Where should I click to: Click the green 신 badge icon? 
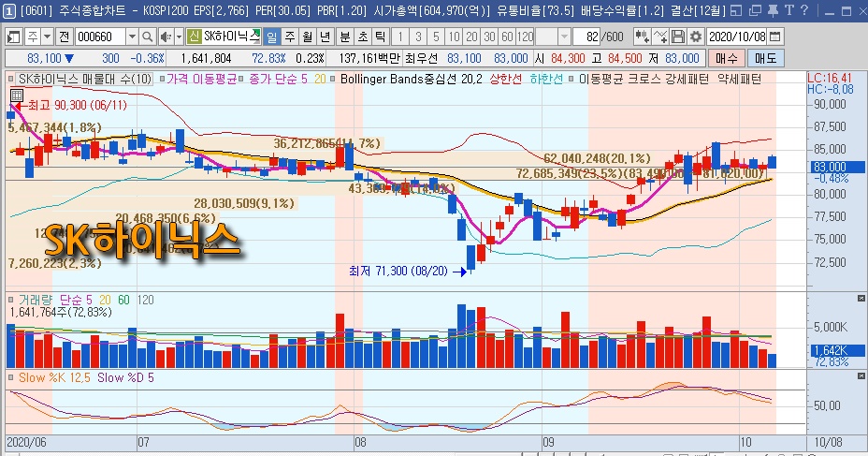pyautogui.click(x=194, y=37)
